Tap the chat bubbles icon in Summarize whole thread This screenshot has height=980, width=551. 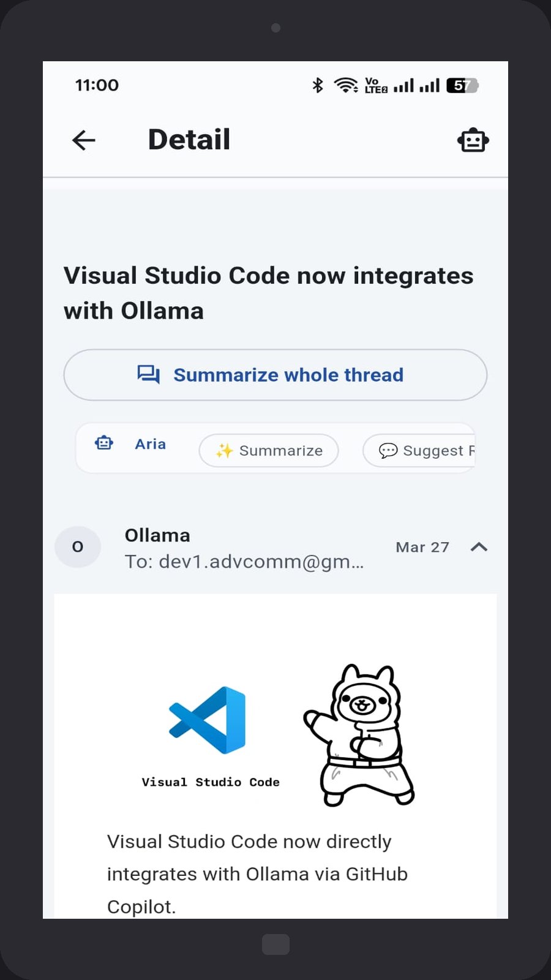click(149, 375)
